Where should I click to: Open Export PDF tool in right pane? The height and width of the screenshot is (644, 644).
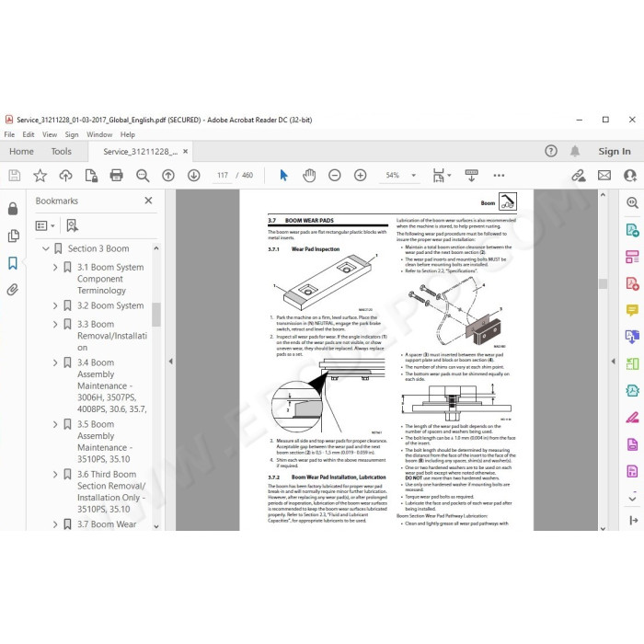[632, 230]
